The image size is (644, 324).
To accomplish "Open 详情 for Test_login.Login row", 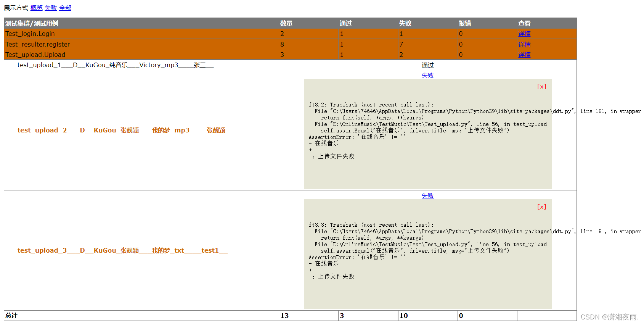I will (524, 34).
